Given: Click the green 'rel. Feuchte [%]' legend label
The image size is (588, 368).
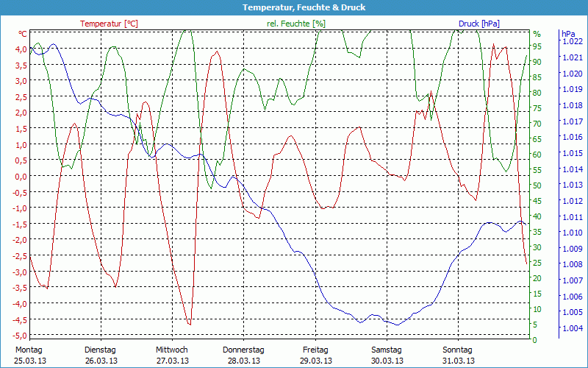Looking at the screenshot, I should 296,24.
